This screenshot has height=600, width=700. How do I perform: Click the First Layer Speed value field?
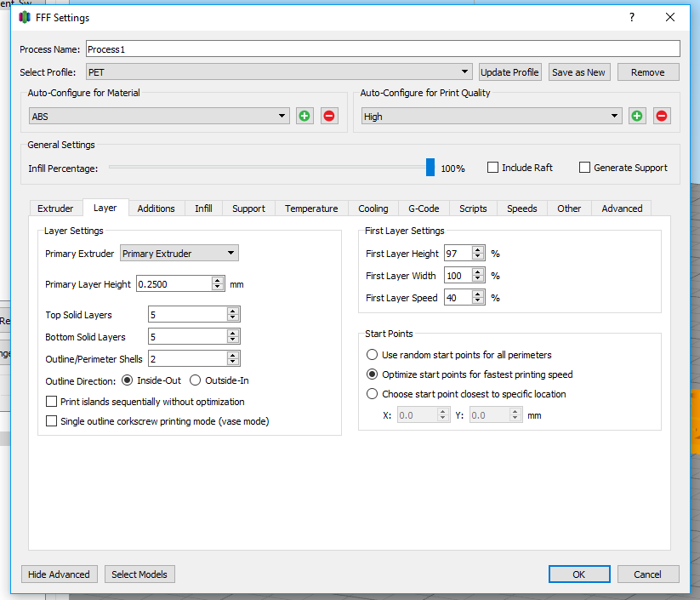click(x=458, y=298)
